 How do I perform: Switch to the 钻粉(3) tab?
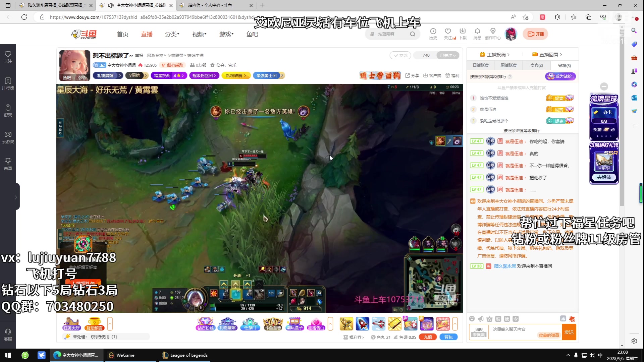[x=565, y=65]
